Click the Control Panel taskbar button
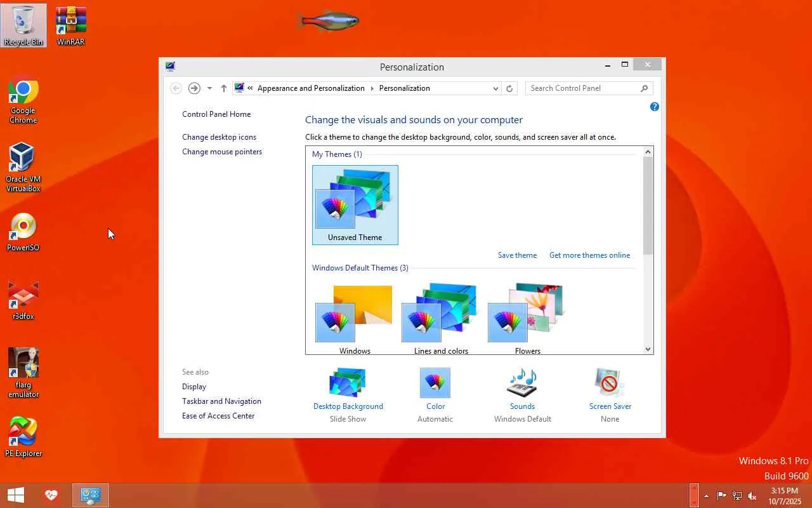 (x=91, y=495)
